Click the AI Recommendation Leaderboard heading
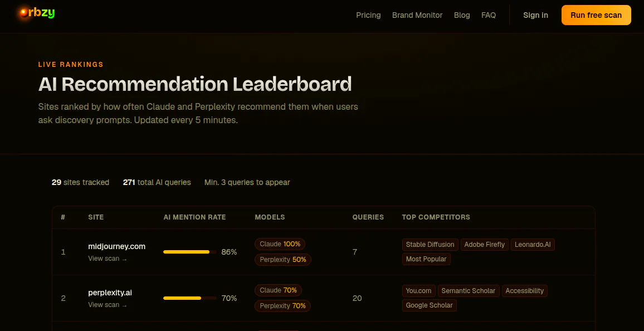Viewport: 644px width, 331px height. (x=195, y=84)
